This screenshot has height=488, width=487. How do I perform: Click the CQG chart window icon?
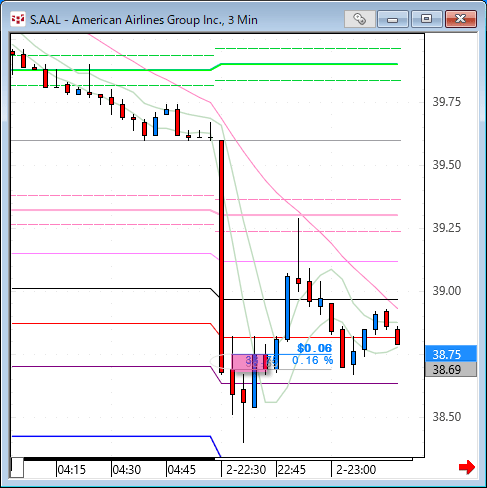18,19
